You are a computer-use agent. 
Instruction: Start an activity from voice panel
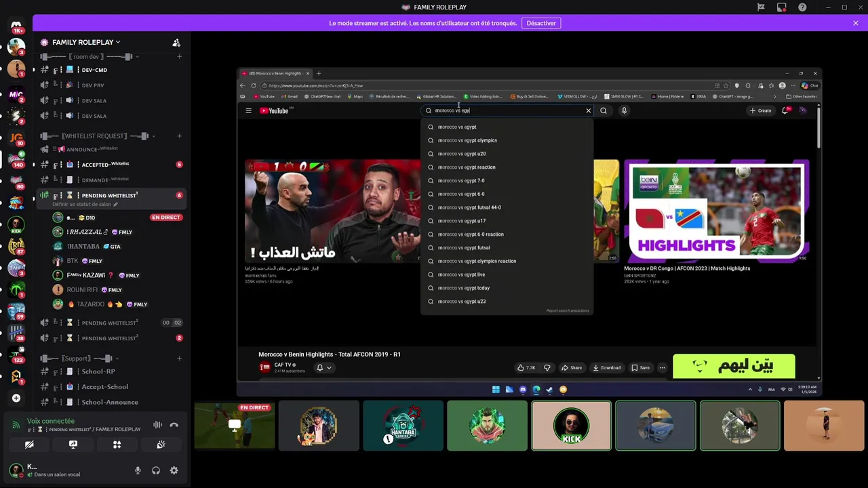117,445
